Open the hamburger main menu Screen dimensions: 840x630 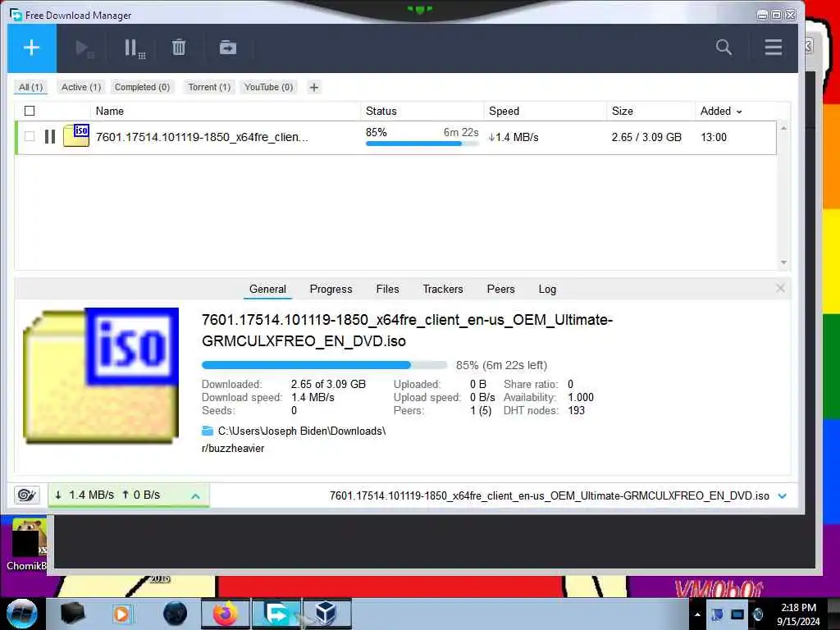pos(773,48)
